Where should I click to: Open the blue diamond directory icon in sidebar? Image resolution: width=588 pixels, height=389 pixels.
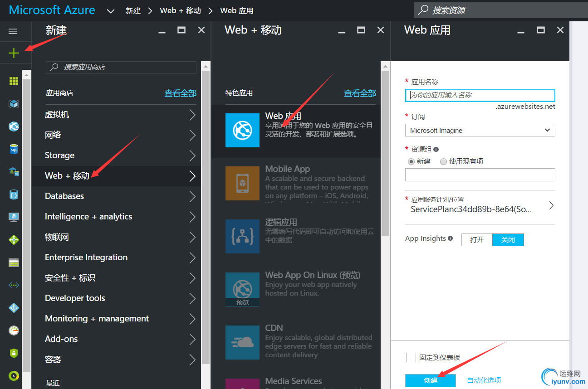pyautogui.click(x=14, y=308)
